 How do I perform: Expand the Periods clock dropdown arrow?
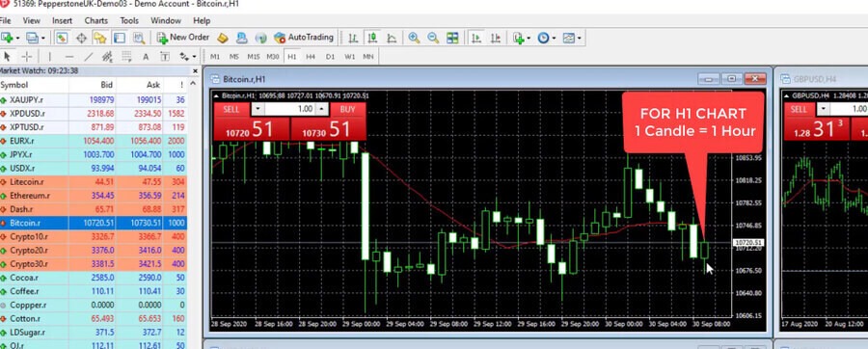pos(554,39)
